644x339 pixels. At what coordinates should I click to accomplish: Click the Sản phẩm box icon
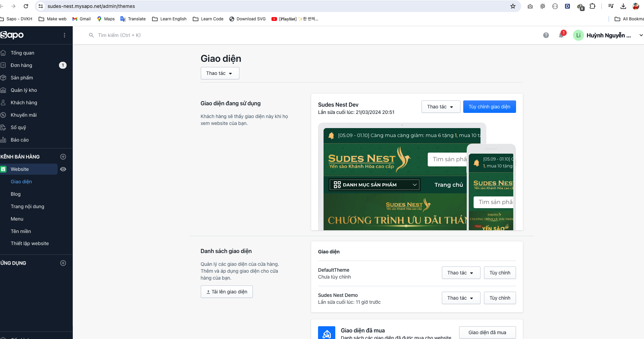pos(3,78)
